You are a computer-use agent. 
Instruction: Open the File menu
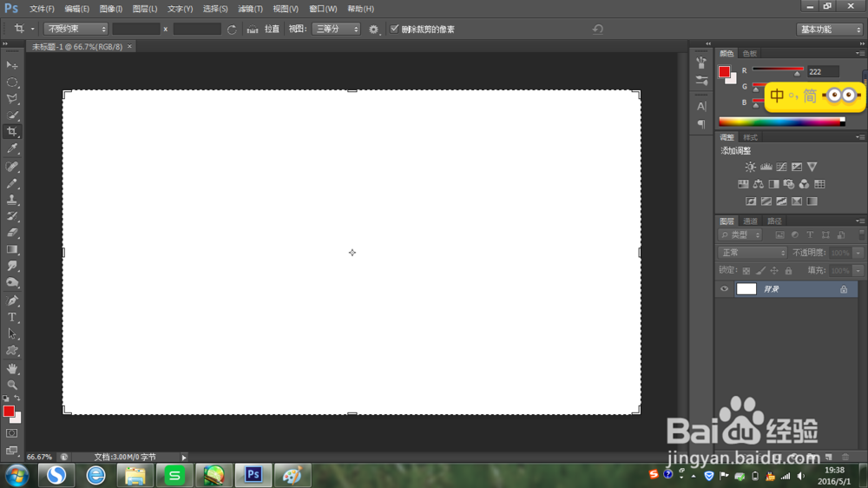coord(42,9)
